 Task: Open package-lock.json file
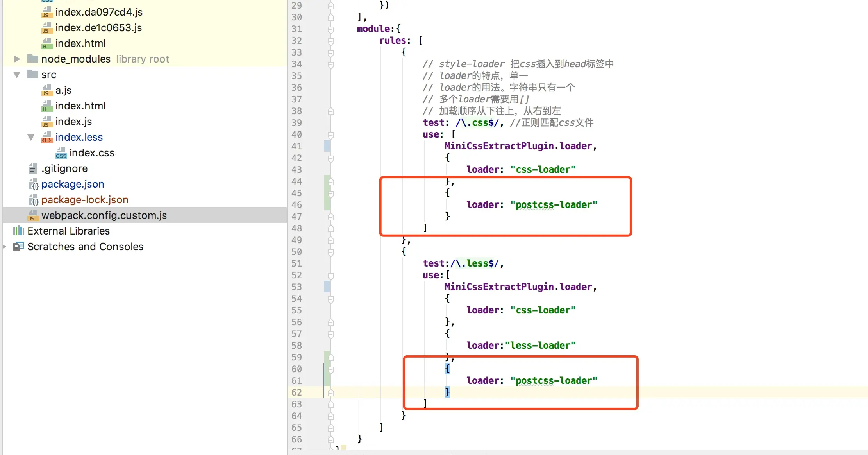[85, 200]
